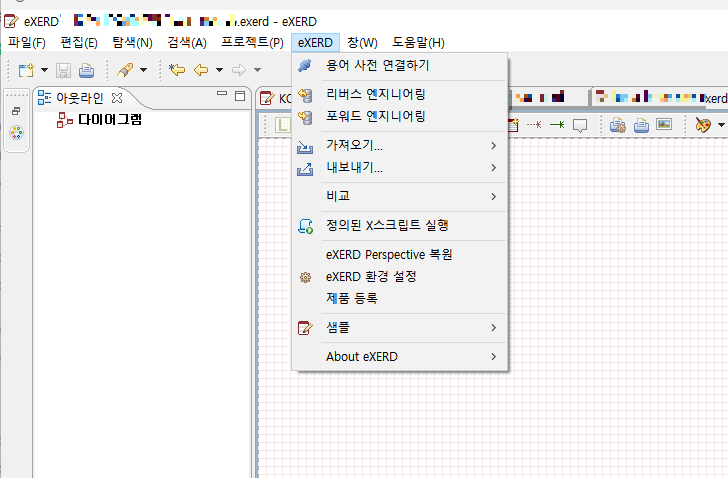Close the 아웃라인 view tab
The image size is (728, 478).
117,98
